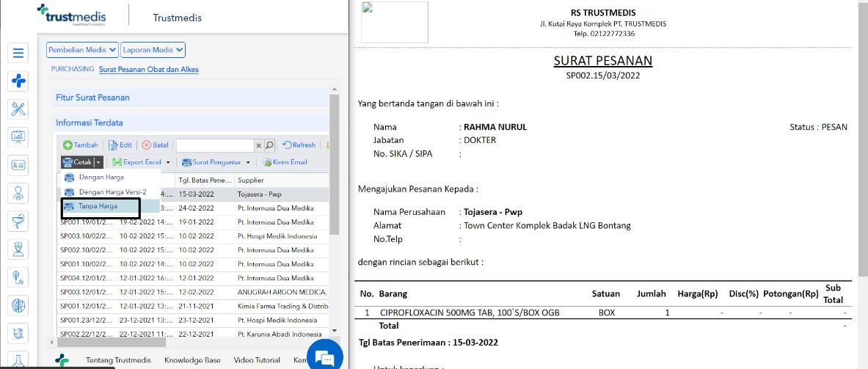Open the ID card sidebar icon
Viewport: 868px width, 369px height.
pyautogui.click(x=18, y=165)
